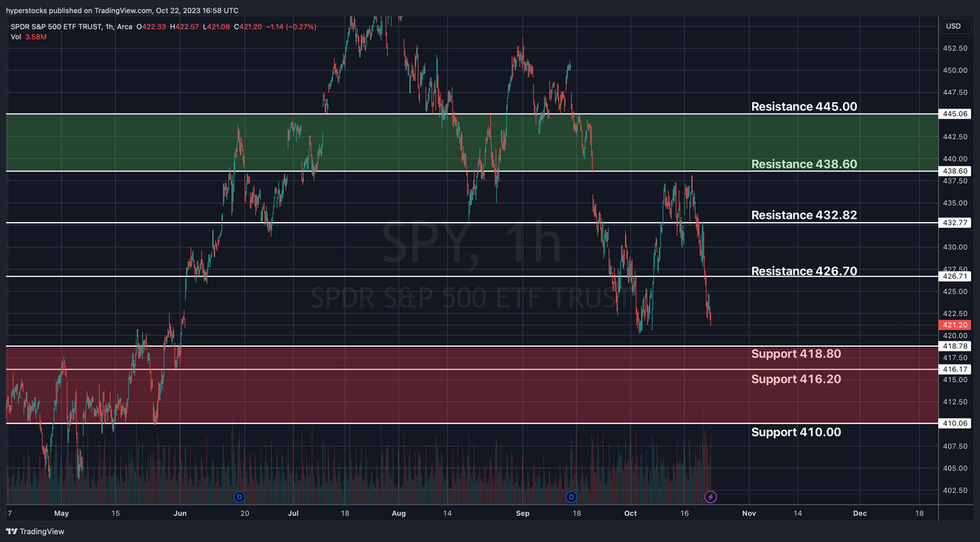
Task: Click the Aug label on time axis
Action: click(399, 513)
